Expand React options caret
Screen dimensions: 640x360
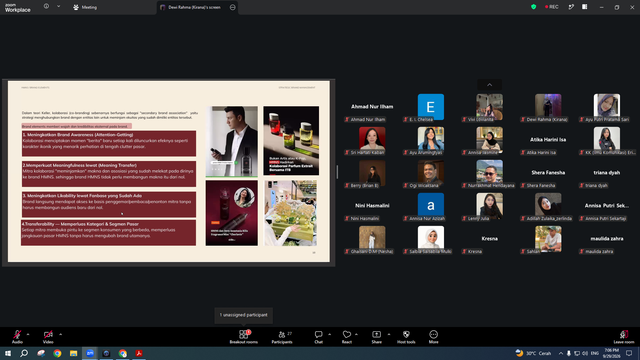356,334
